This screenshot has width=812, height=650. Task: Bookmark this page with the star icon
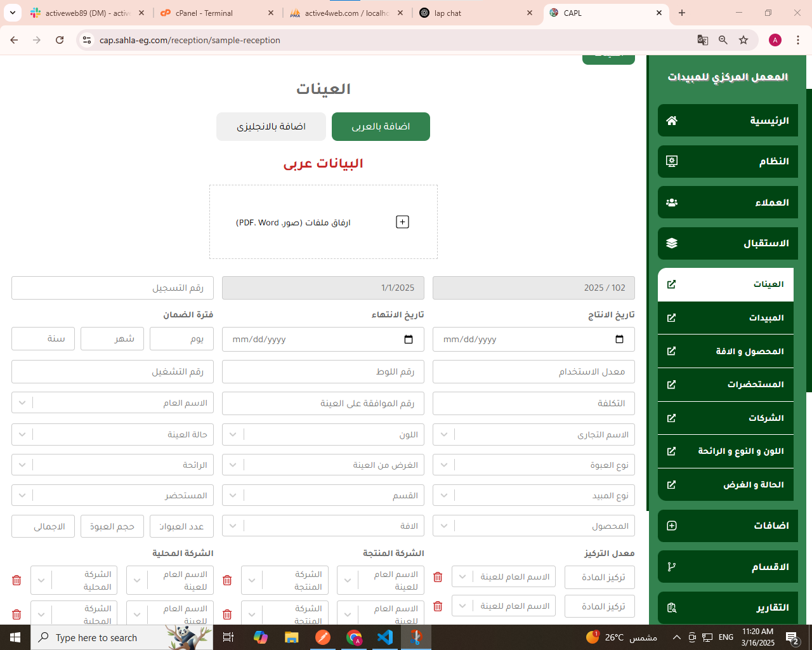[x=743, y=40]
